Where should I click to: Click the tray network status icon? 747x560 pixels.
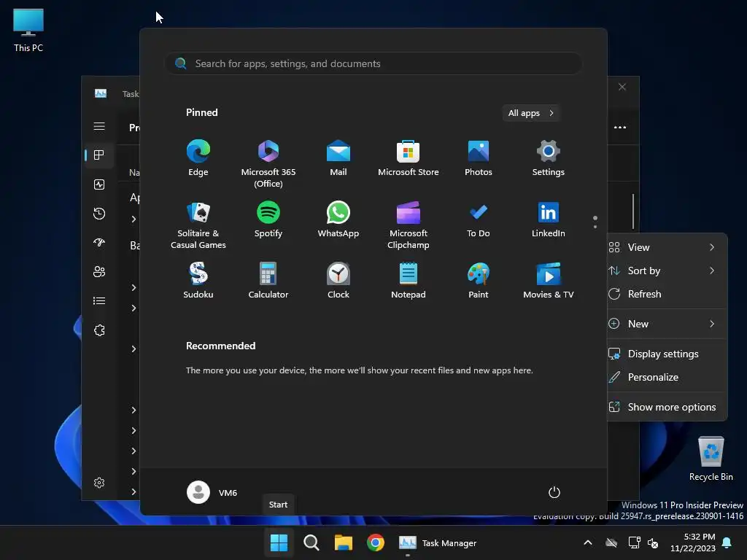pyautogui.click(x=634, y=542)
